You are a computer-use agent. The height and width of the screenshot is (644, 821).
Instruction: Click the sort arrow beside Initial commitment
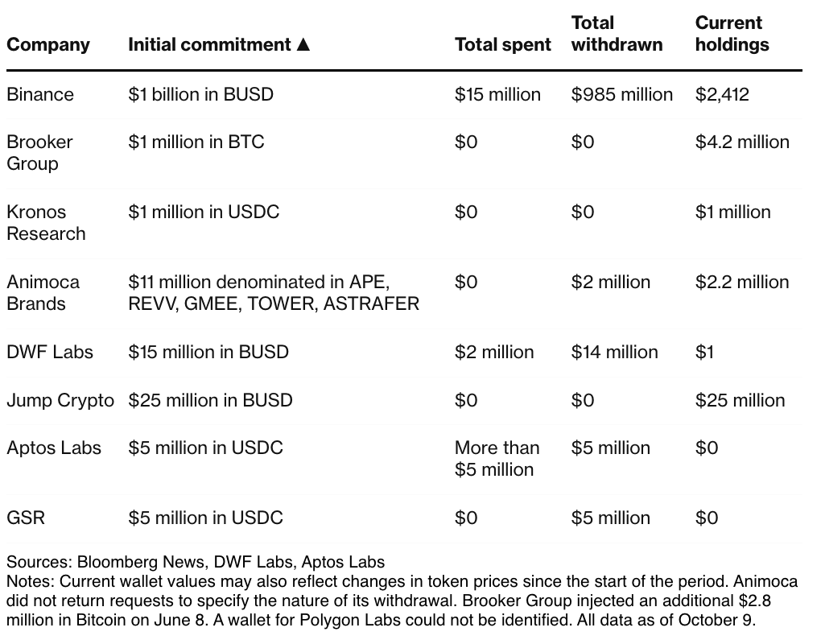click(x=303, y=44)
